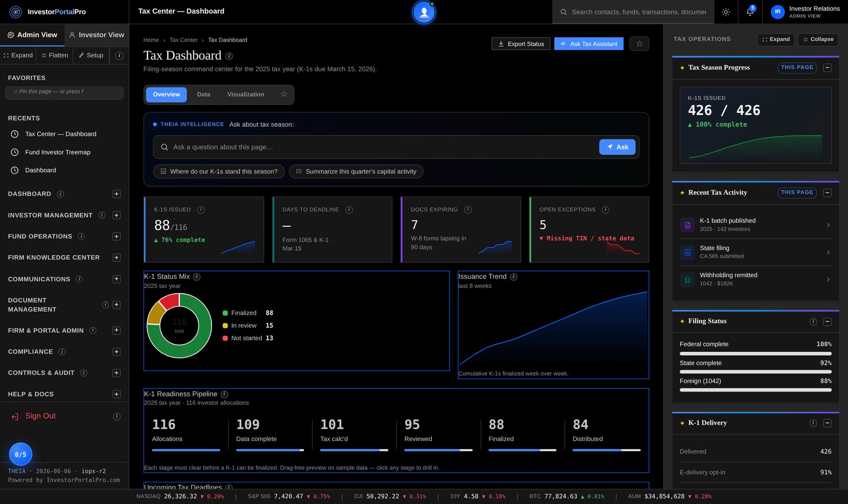Screen dimensions: 848x504
Task: Click info icon beside Tax Dashboard title
Action: pyautogui.click(x=229, y=56)
